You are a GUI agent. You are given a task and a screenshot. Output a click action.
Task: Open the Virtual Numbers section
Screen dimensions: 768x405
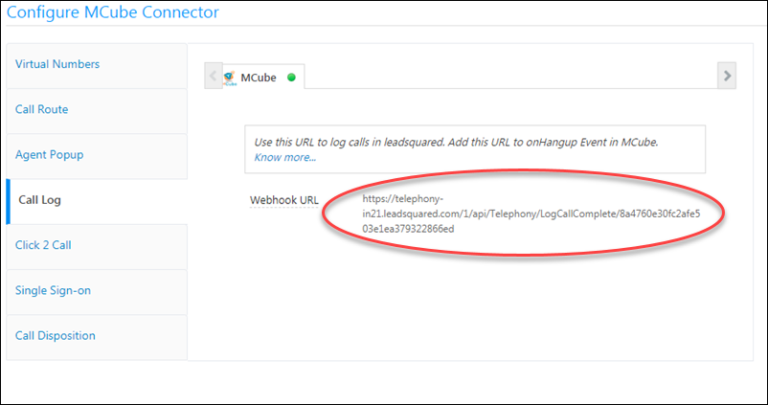click(x=57, y=65)
